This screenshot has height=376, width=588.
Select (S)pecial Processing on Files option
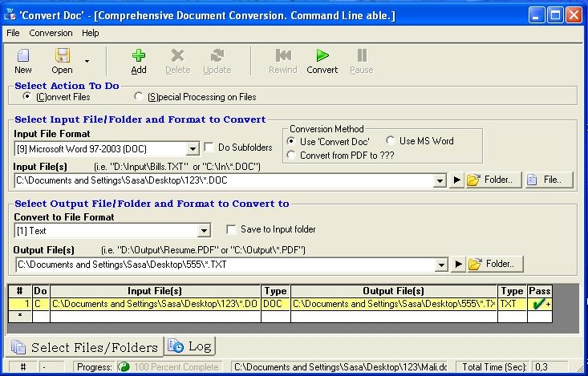point(138,97)
